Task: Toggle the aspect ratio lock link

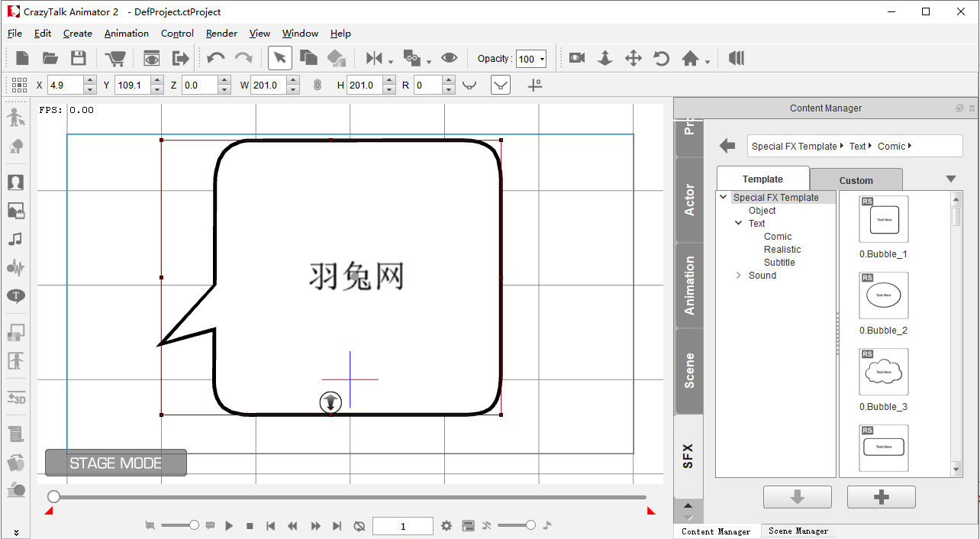Action: (318, 86)
